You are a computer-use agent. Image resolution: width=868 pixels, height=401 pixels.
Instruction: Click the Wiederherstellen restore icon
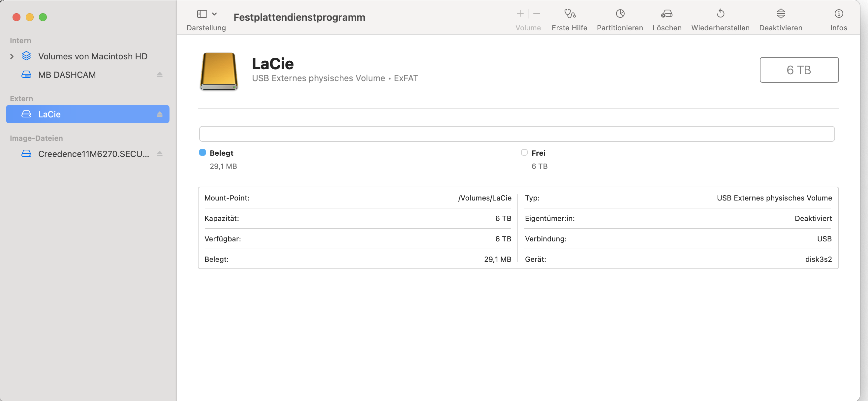[720, 14]
